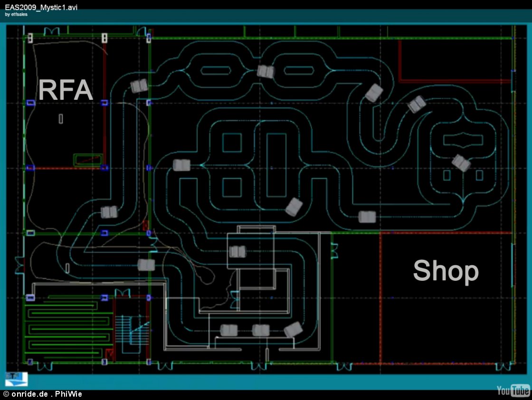Select the middle vehicle in the bottom row of three

click(x=261, y=330)
